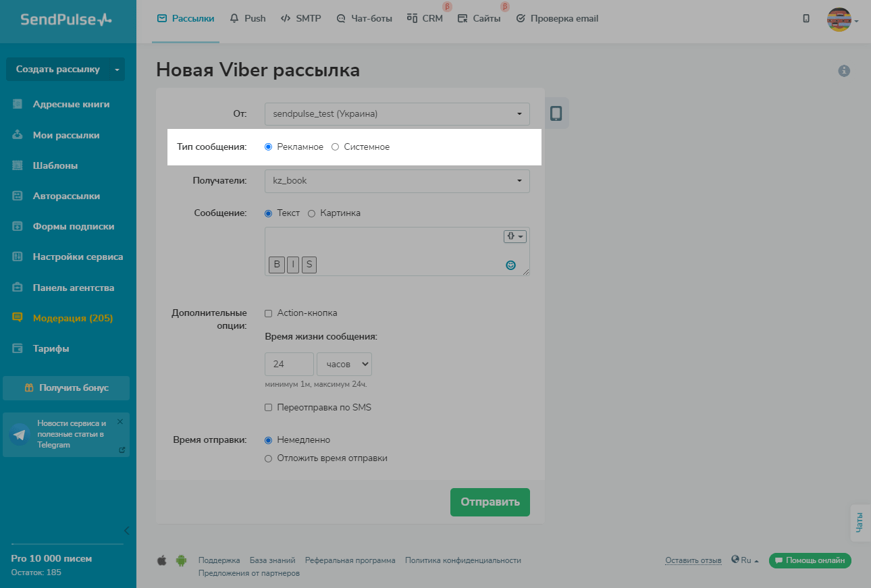Click the Pro 10 000 писем plan text

click(x=51, y=558)
